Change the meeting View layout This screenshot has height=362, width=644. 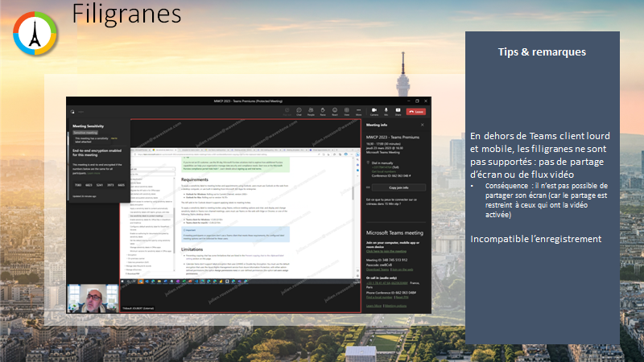pos(347,112)
